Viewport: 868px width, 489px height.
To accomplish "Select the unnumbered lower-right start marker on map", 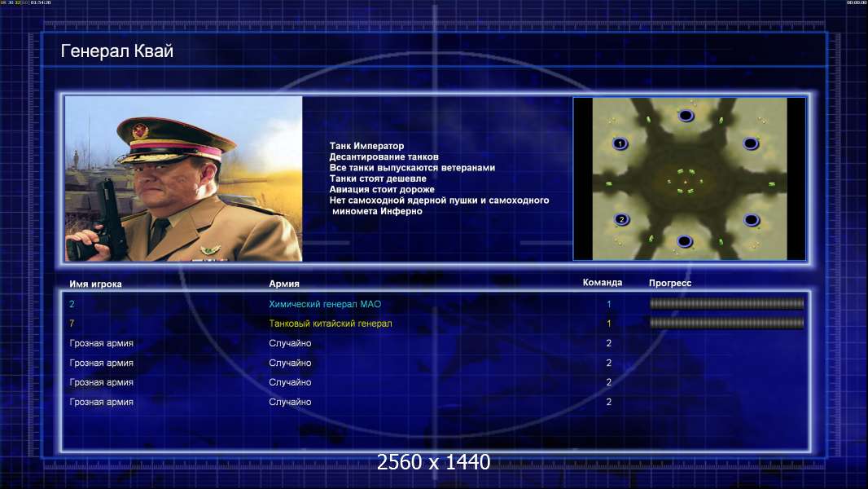I will 752,220.
